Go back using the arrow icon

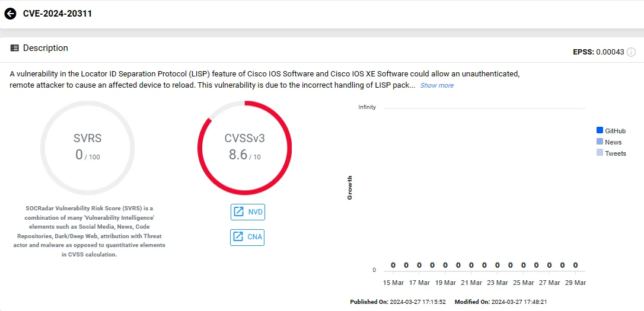(x=10, y=14)
